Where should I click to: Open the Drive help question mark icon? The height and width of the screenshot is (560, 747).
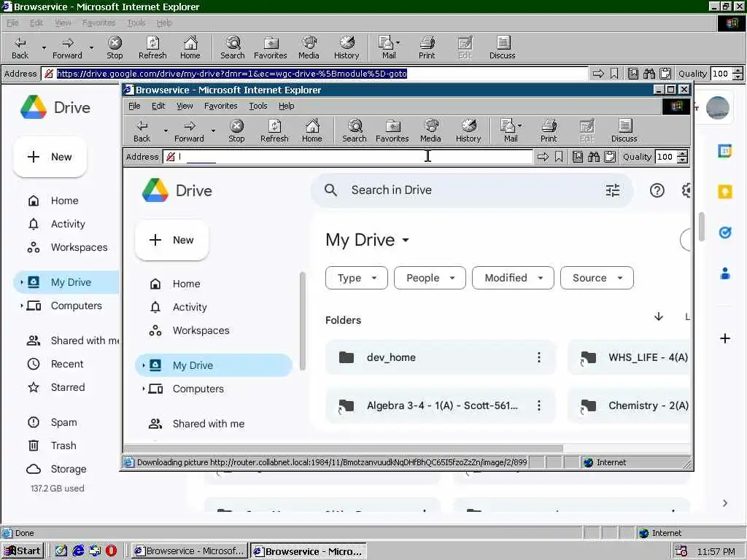[x=657, y=190]
